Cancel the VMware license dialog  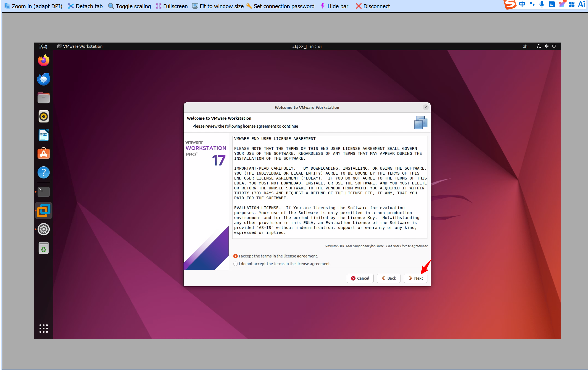(x=360, y=278)
